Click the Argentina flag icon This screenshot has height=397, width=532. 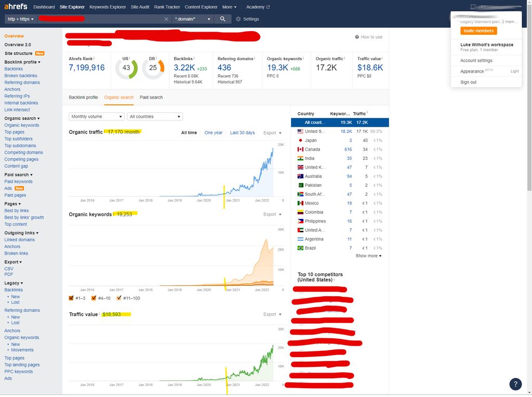tap(300, 239)
